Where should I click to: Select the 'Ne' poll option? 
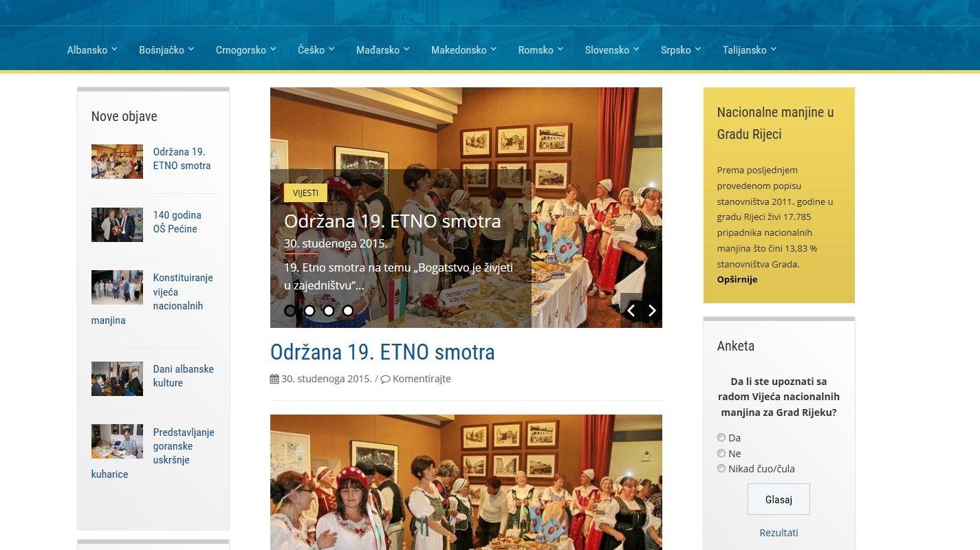click(x=721, y=453)
